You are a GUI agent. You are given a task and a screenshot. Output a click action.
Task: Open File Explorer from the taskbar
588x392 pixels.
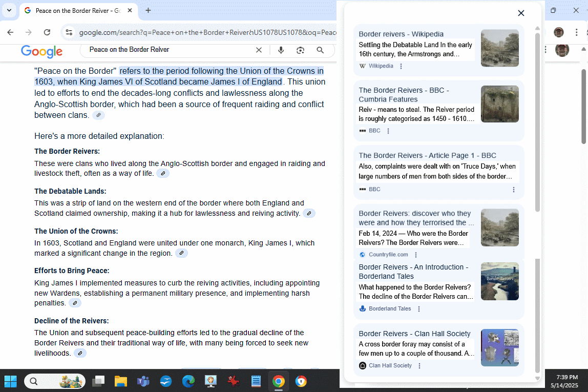[121, 382]
